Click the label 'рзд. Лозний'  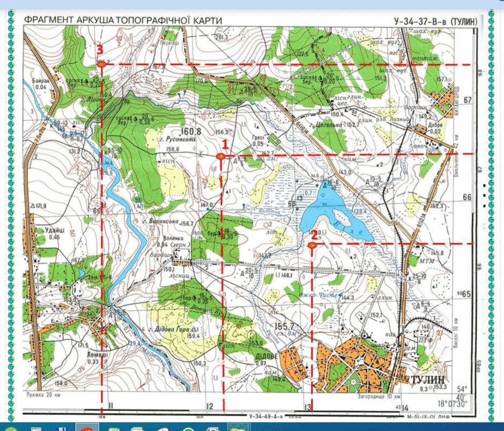click(393, 119)
